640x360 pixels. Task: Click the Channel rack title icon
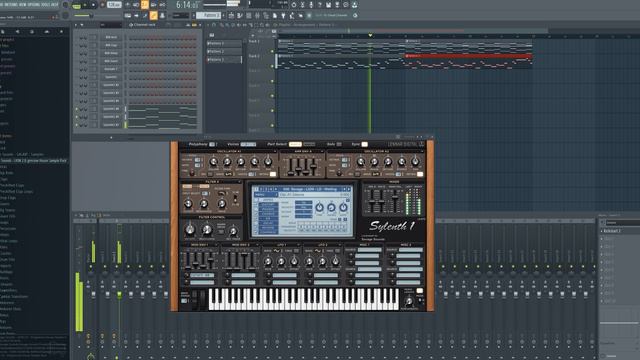pyautogui.click(x=131, y=25)
